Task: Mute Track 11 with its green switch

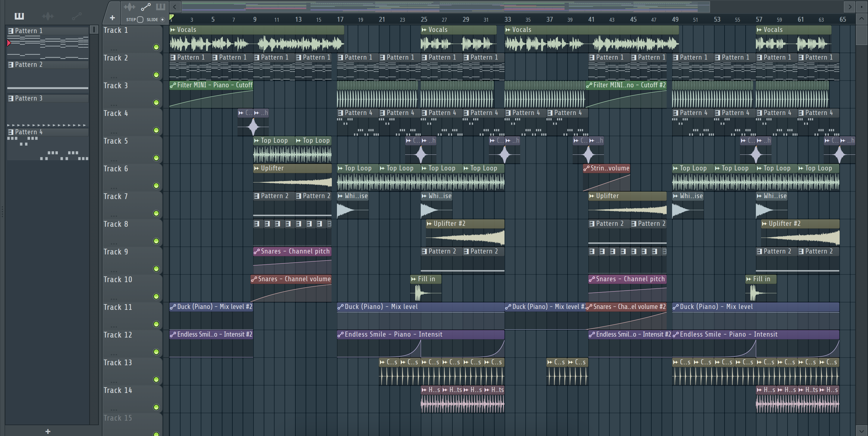Action: pyautogui.click(x=156, y=324)
